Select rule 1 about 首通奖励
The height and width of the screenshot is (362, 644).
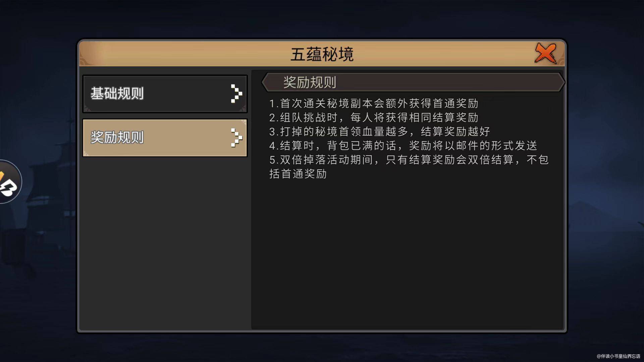click(373, 104)
